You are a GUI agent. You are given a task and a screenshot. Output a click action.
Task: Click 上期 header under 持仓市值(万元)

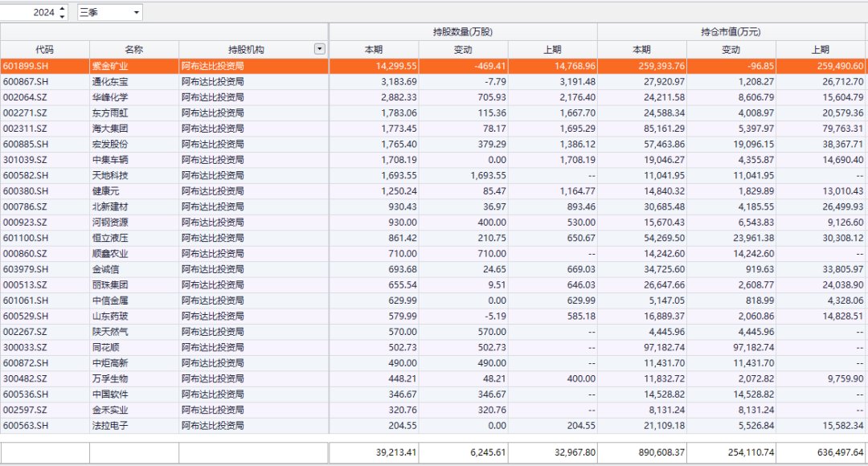821,49
